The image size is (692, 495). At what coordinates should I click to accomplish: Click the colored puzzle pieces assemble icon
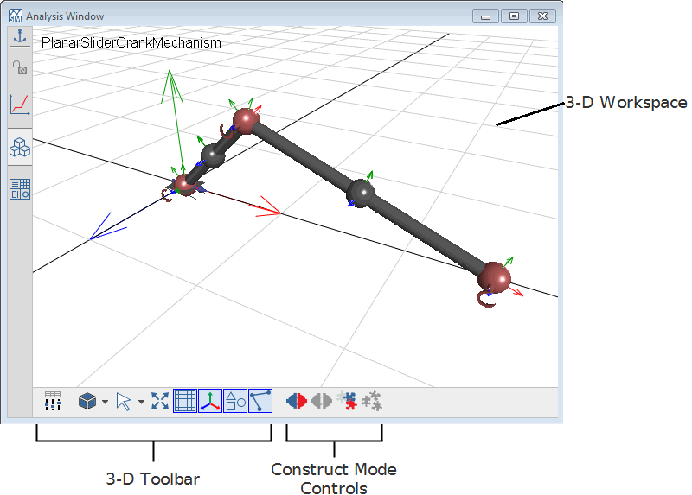[x=347, y=400]
